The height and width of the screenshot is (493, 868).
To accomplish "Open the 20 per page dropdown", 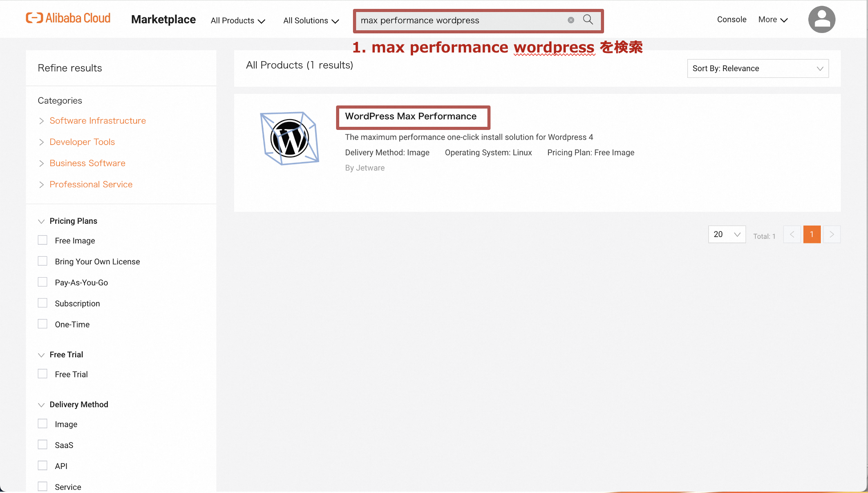I will click(x=726, y=234).
